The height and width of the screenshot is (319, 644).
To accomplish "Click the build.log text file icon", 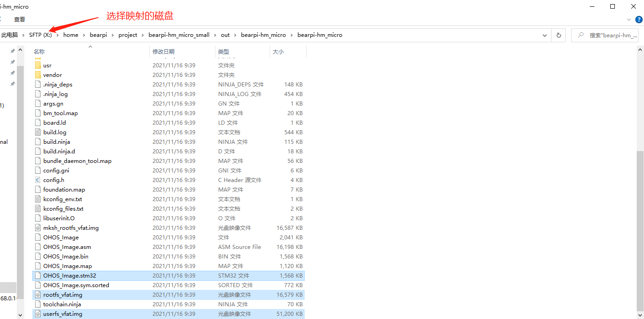I will (x=38, y=132).
